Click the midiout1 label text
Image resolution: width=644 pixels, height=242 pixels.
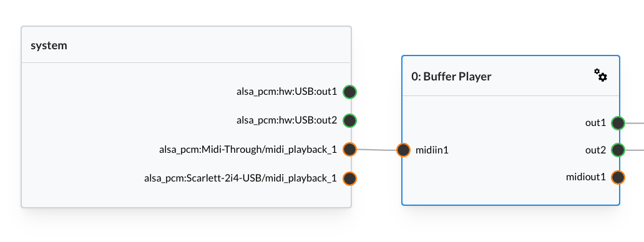tap(586, 177)
